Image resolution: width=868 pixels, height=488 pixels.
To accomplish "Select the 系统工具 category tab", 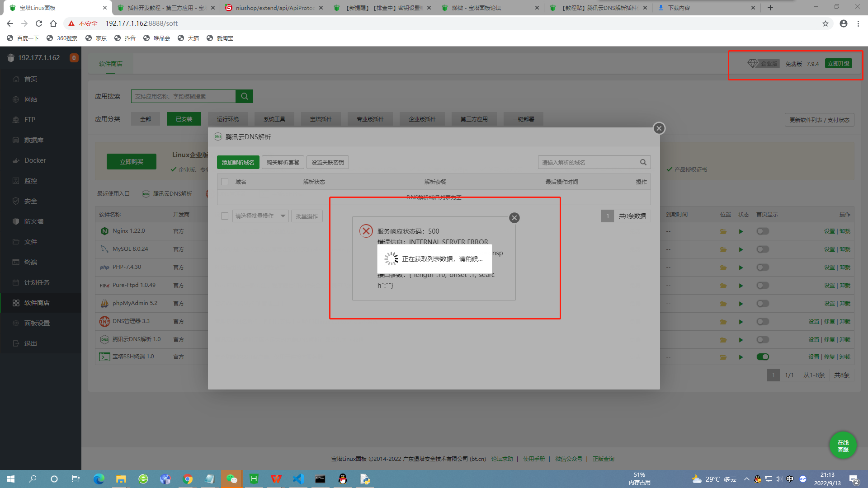I will pyautogui.click(x=274, y=119).
